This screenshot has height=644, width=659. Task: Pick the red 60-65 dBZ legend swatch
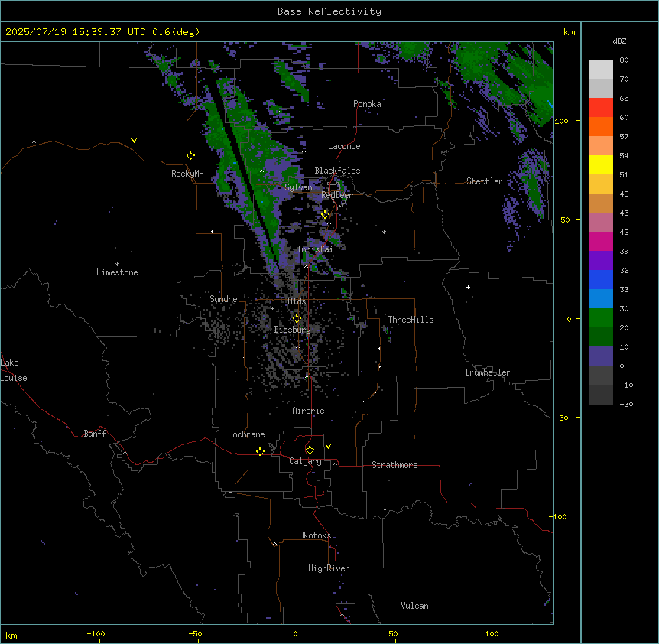click(x=601, y=108)
